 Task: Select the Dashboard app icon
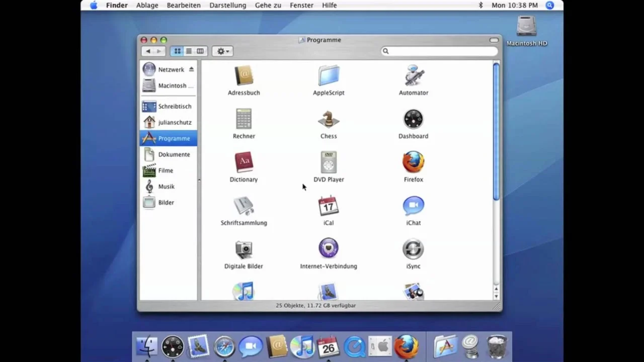414,119
